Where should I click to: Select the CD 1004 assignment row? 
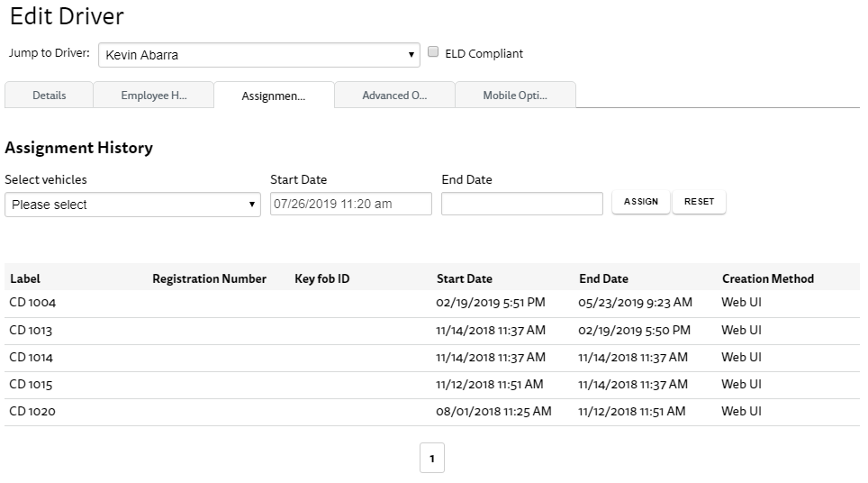click(x=432, y=303)
